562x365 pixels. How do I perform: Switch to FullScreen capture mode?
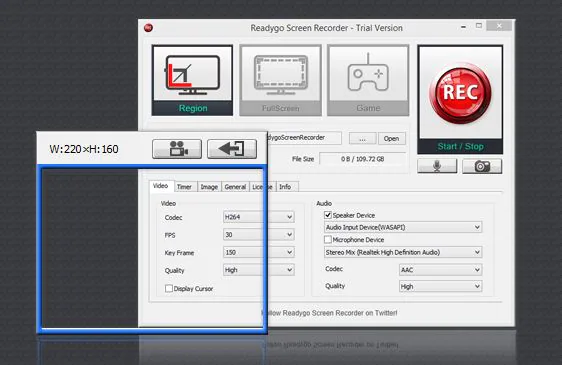click(280, 80)
